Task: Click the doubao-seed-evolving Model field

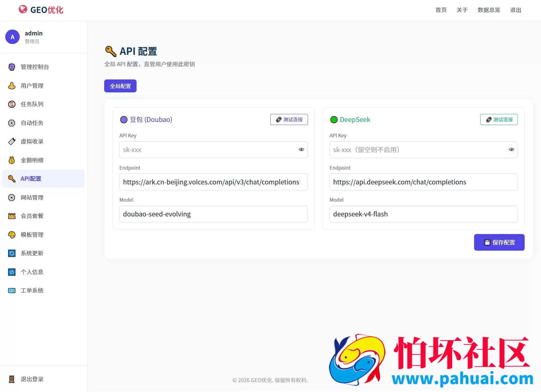Action: pyautogui.click(x=213, y=214)
